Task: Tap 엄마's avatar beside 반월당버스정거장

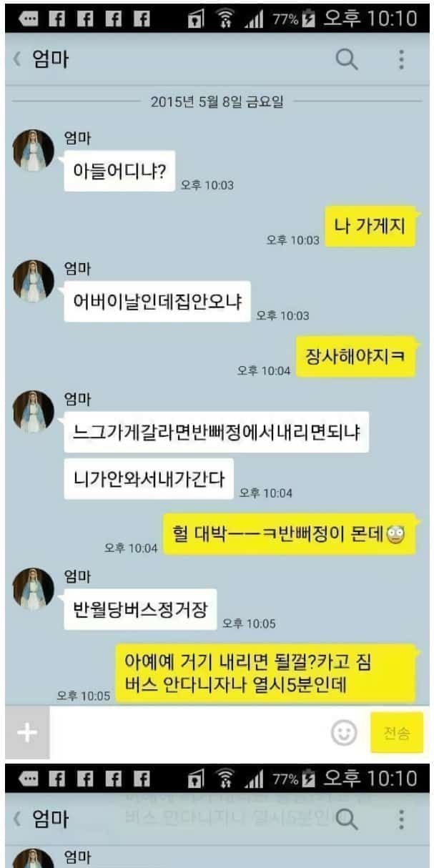Action: click(x=34, y=589)
